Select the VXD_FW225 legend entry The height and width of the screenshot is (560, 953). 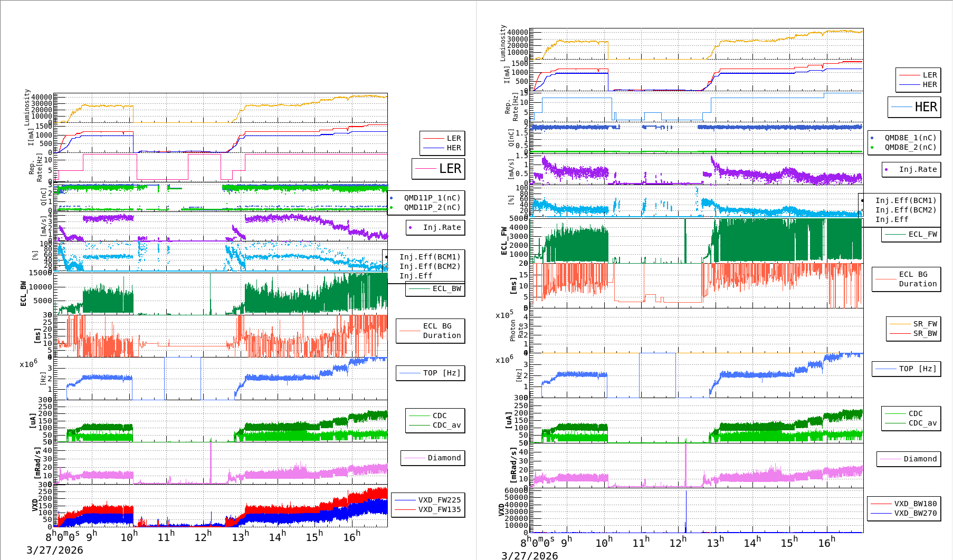pyautogui.click(x=439, y=500)
